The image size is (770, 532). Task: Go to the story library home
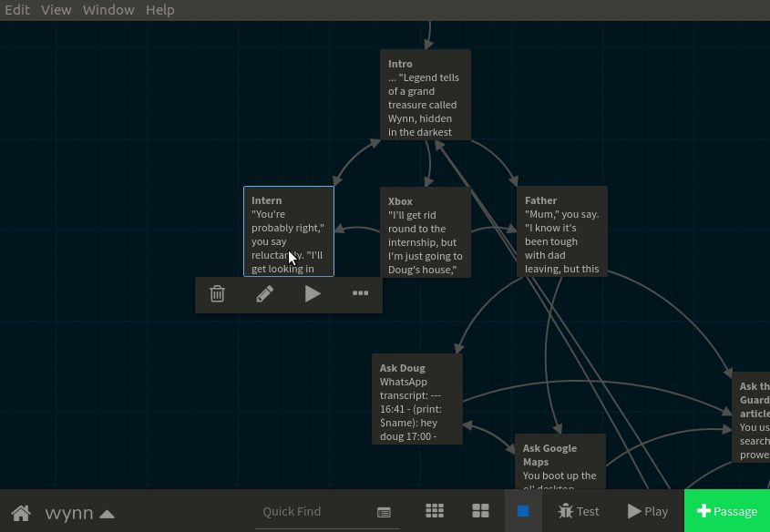[21, 513]
